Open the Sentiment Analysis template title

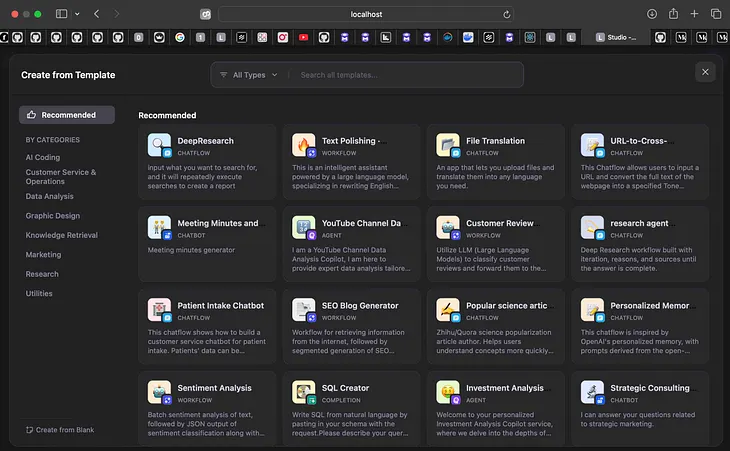214,388
